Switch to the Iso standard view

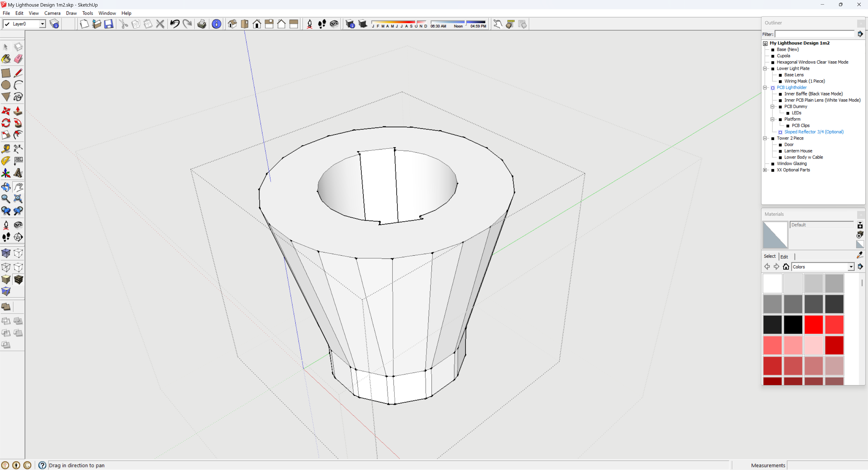click(x=232, y=24)
